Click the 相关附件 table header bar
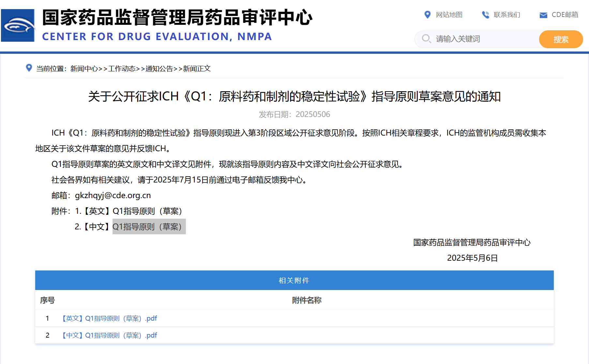Viewport: 589px width, 364px height. [294, 280]
